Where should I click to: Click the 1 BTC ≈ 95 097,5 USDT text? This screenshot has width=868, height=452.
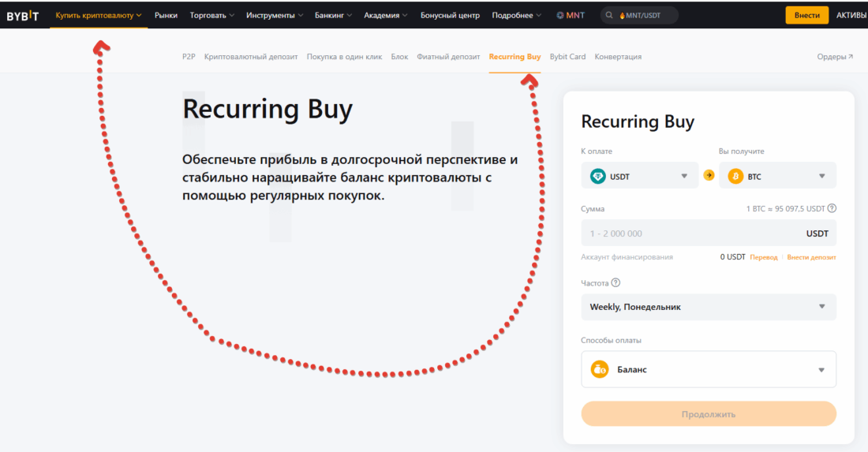pyautogui.click(x=785, y=208)
